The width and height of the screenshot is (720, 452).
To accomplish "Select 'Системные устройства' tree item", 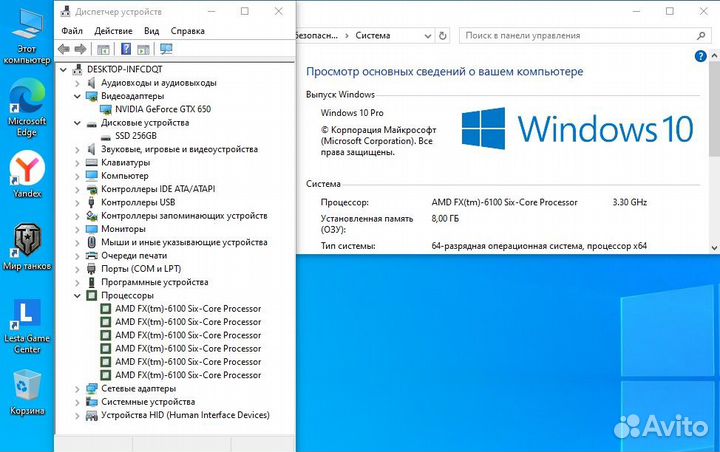I will point(148,401).
